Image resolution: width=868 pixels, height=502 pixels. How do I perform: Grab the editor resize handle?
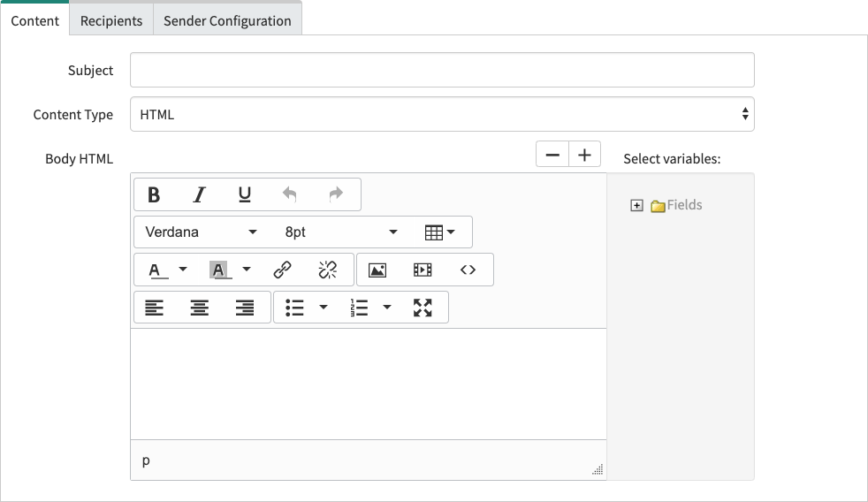[x=598, y=469]
